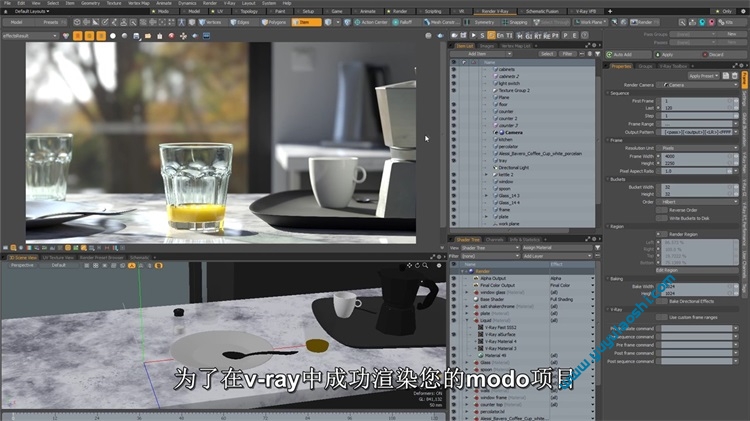Open the Shader Tree view dropdown
The image size is (750, 421).
point(490,248)
